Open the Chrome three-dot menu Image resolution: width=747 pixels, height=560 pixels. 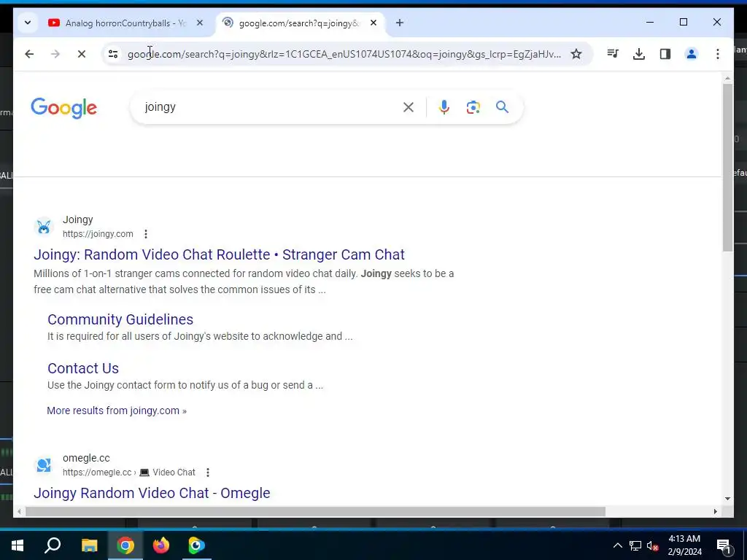click(x=718, y=54)
